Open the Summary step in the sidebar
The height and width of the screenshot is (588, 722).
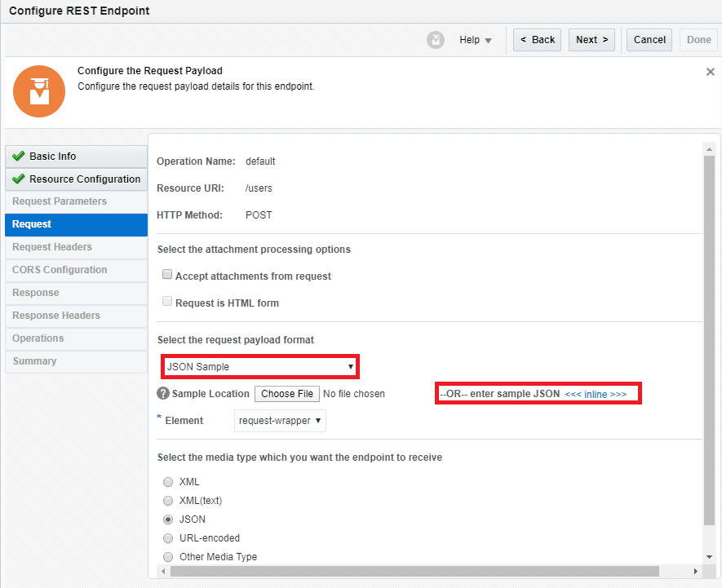click(x=34, y=360)
